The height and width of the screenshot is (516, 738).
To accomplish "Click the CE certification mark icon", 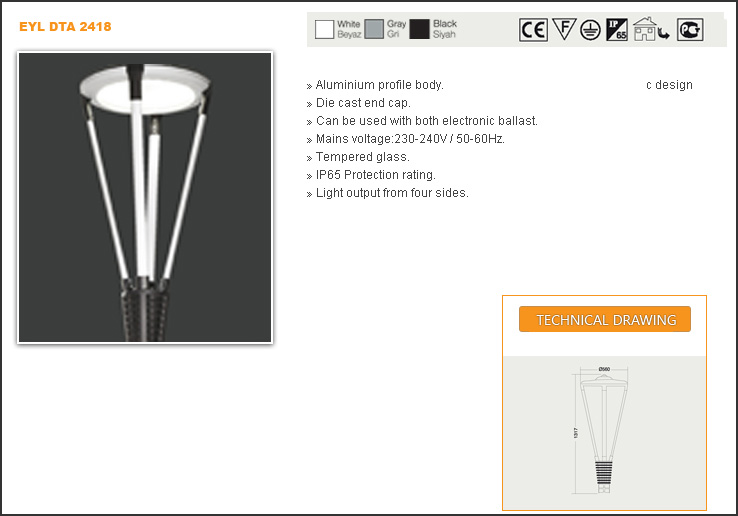I will click(533, 30).
